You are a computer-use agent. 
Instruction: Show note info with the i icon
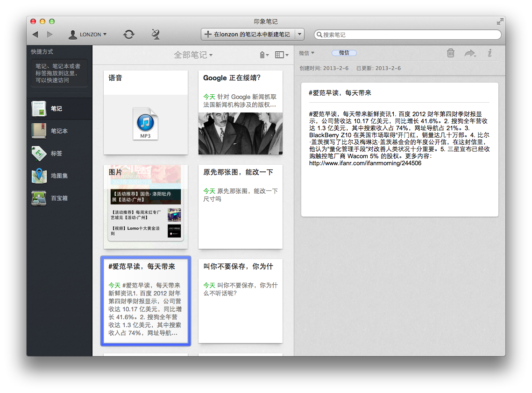pos(489,53)
